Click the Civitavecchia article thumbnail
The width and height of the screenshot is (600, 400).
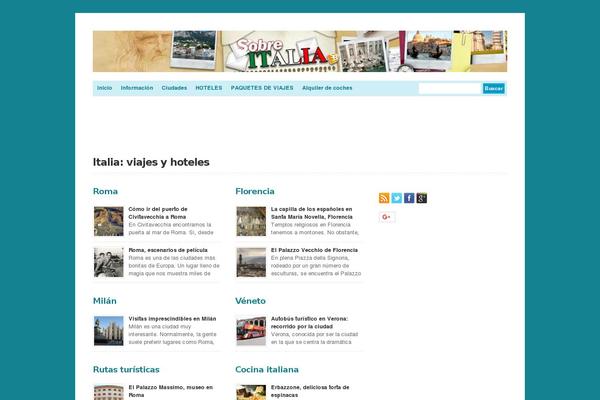pos(109,221)
